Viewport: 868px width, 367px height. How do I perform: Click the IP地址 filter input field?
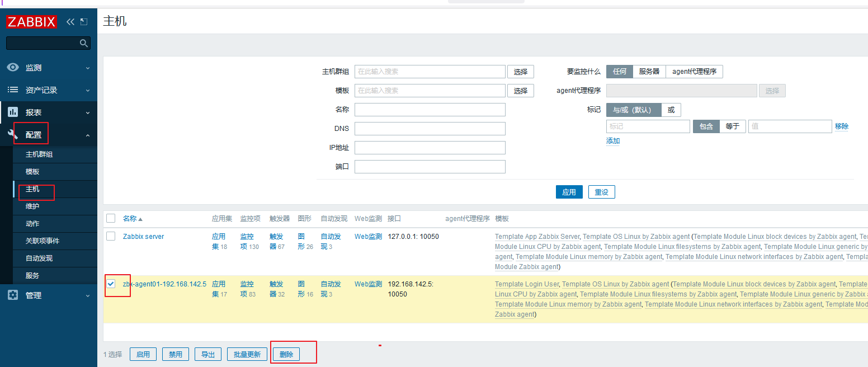click(x=430, y=148)
